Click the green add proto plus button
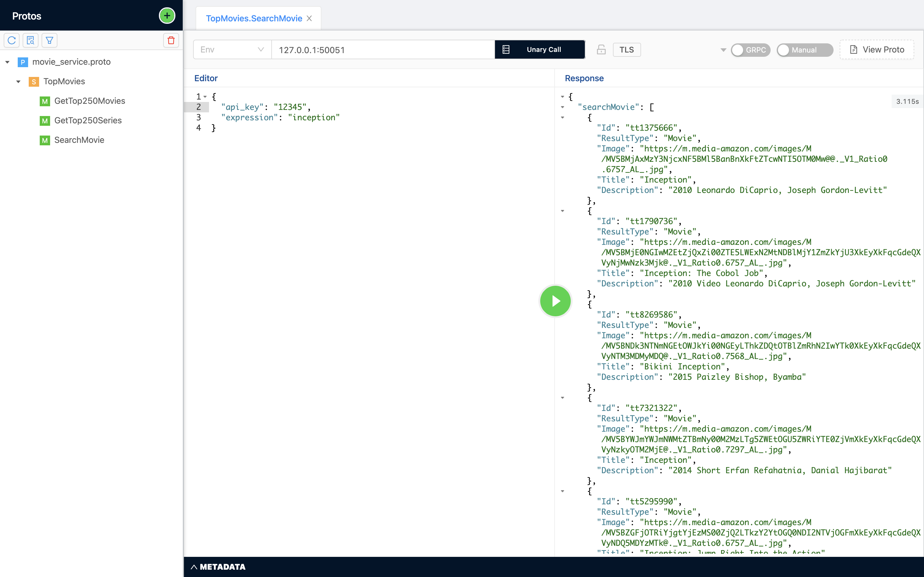The width and height of the screenshot is (924, 577). tap(167, 16)
